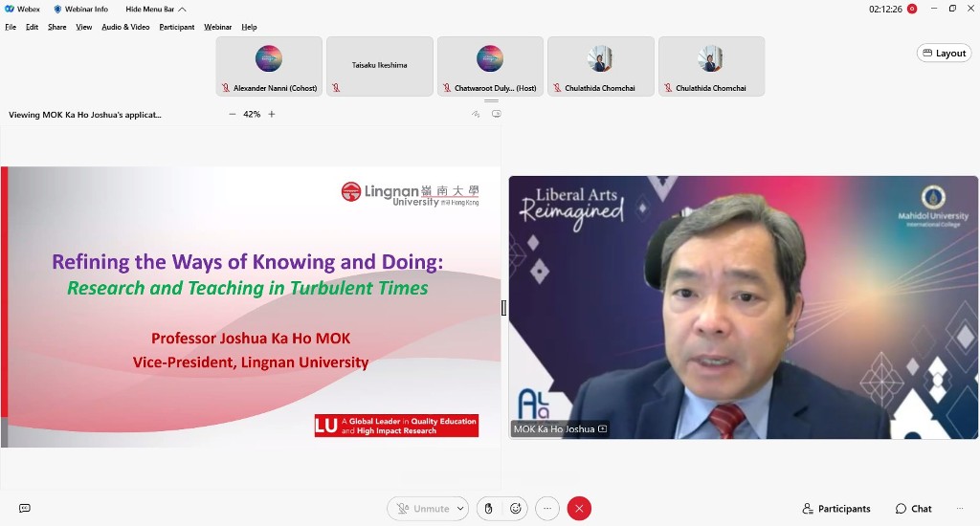Open the emoji reactions picker
The image size is (980, 526).
click(x=516, y=509)
